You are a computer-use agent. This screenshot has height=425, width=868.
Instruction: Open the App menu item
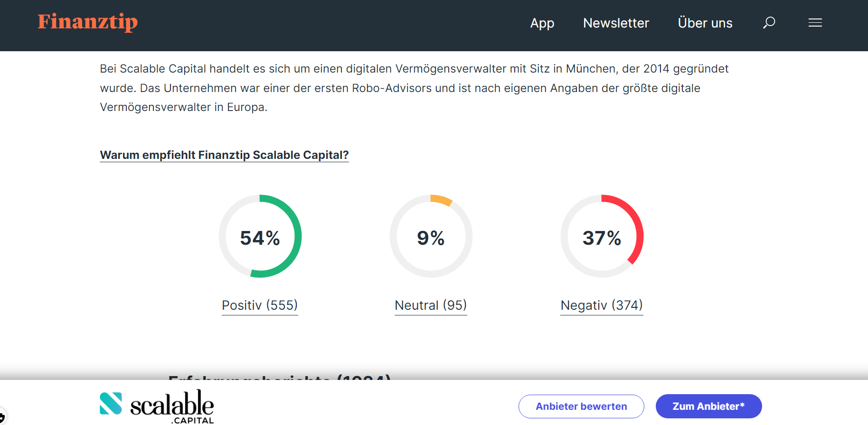pyautogui.click(x=542, y=23)
